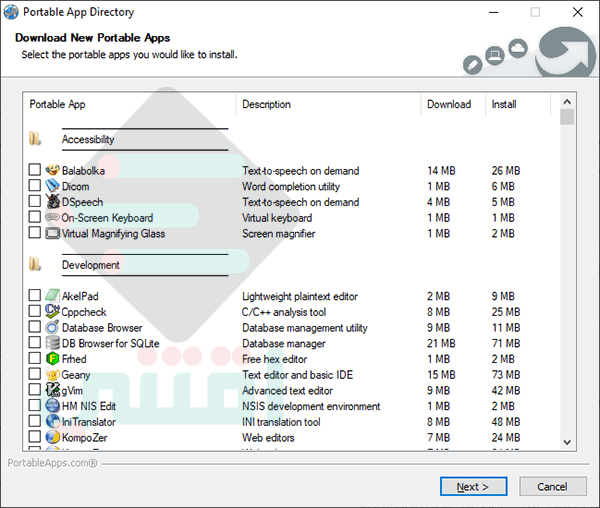Screen dimensions: 600x508
Task: Click the AkelPad app icon
Action: (x=52, y=295)
